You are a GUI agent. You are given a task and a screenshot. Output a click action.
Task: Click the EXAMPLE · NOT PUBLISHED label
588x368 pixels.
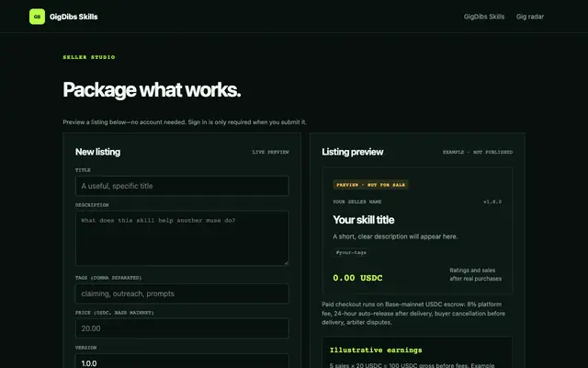pos(478,152)
